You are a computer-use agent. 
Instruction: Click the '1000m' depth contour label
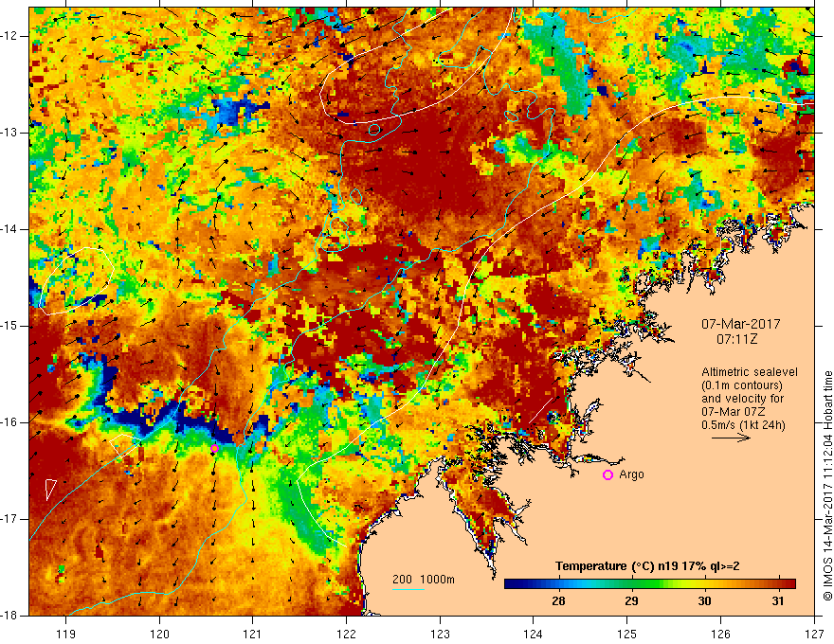437,580
